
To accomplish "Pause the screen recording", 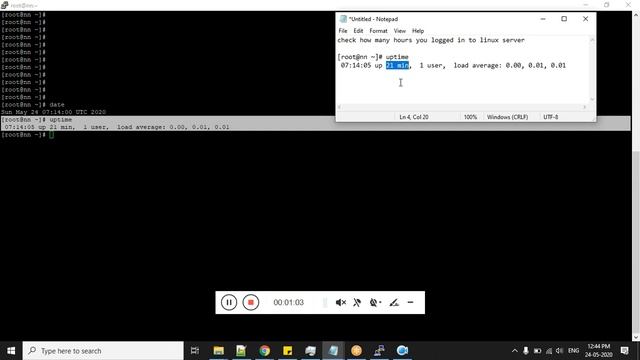I will coord(229,302).
